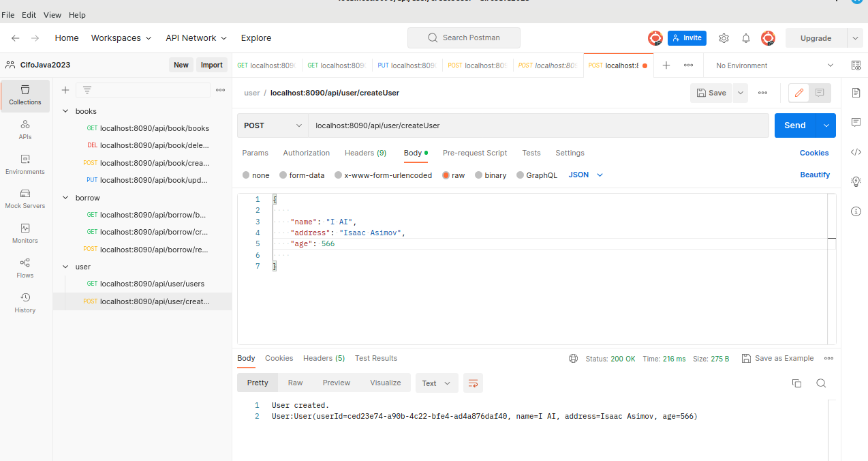
Task: Switch to the Authorization tab
Action: [x=307, y=153]
